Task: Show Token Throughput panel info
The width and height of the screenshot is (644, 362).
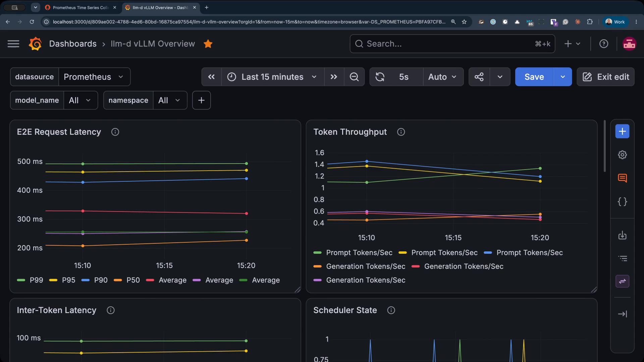Action: [401, 132]
